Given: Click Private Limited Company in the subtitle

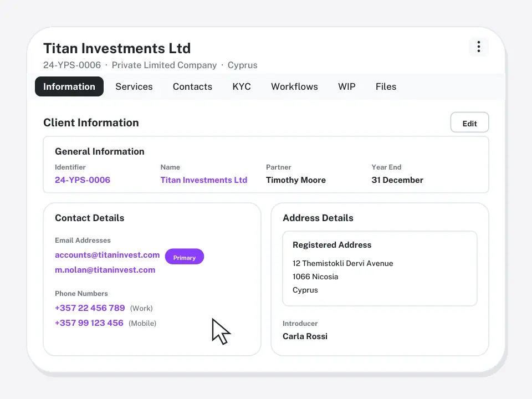Looking at the screenshot, I should tap(164, 65).
